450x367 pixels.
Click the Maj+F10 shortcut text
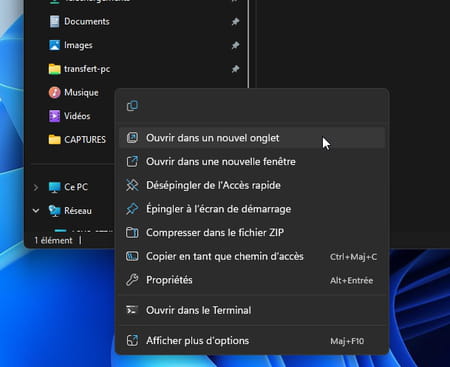347,341
